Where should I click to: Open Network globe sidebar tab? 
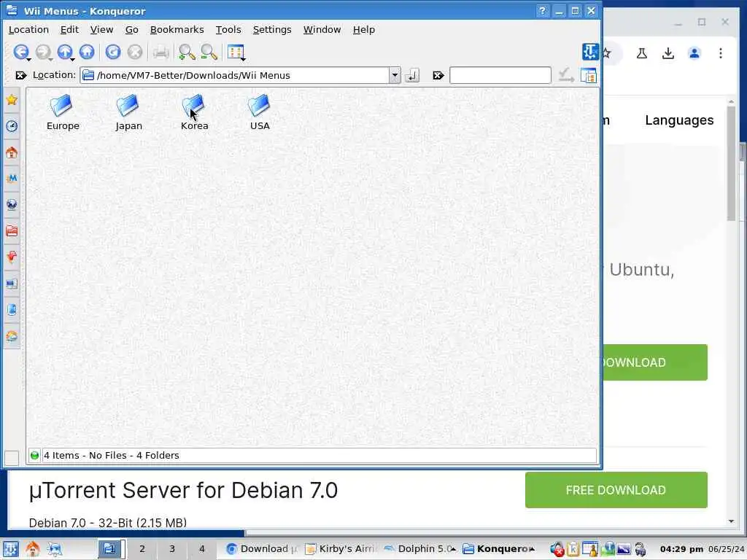point(12,205)
